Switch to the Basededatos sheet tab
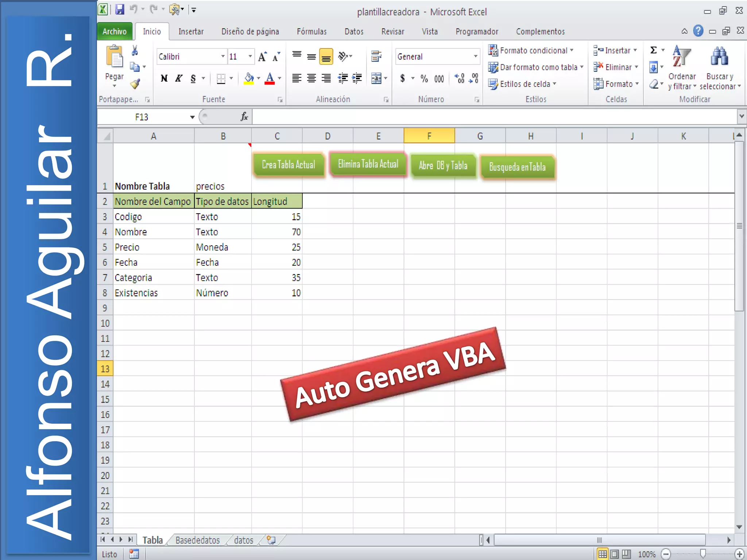Viewport: 747px width, 560px height. 197,540
